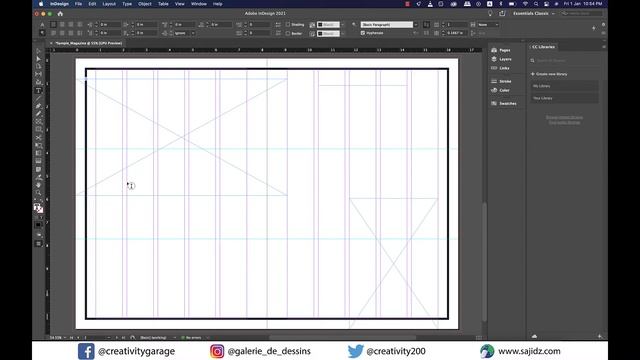640x360 pixels.
Task: Open the Span Columns None dropdown
Action: pyautogui.click(x=488, y=24)
